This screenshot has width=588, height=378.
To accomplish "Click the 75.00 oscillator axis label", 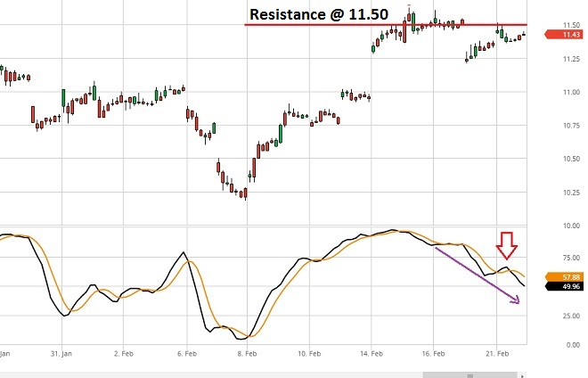I will click(571, 258).
